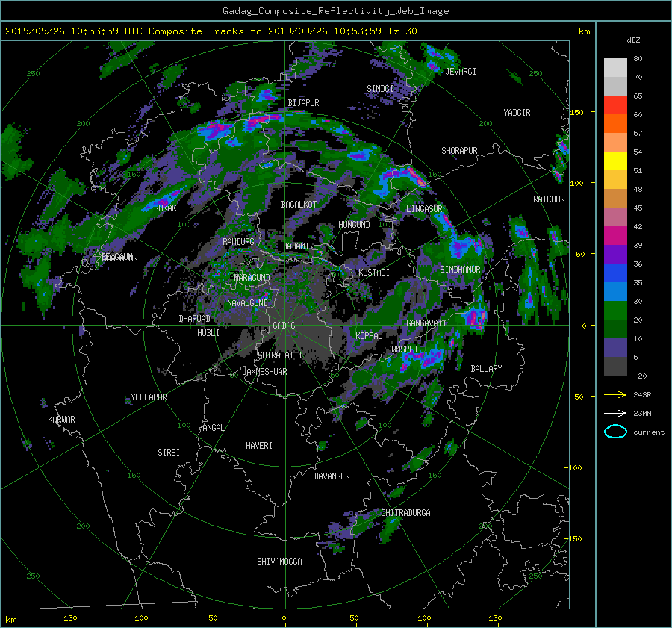
Task: Click the '-150' bottom axis tick label
Action: (x=68, y=618)
